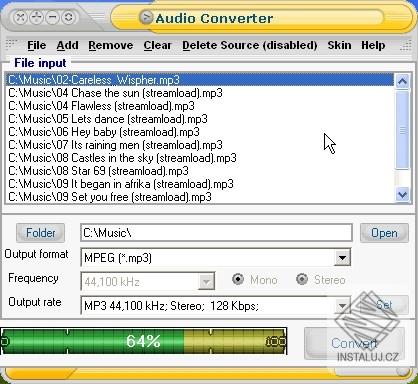Toggle Delete Source (disabled) menu item
This screenshot has width=418, height=384.
click(250, 45)
